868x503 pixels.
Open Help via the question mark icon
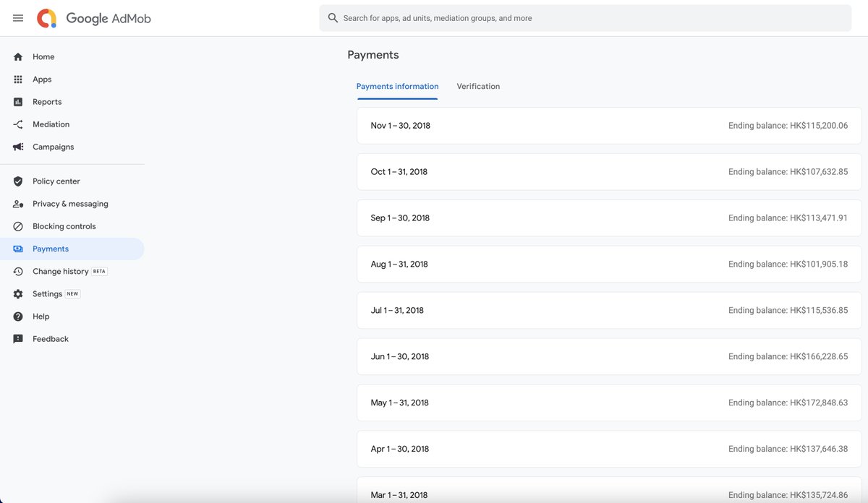(x=17, y=316)
